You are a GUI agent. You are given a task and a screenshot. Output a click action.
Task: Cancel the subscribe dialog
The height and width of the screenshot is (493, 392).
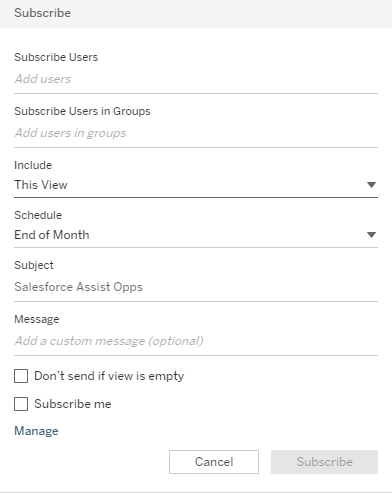(214, 462)
